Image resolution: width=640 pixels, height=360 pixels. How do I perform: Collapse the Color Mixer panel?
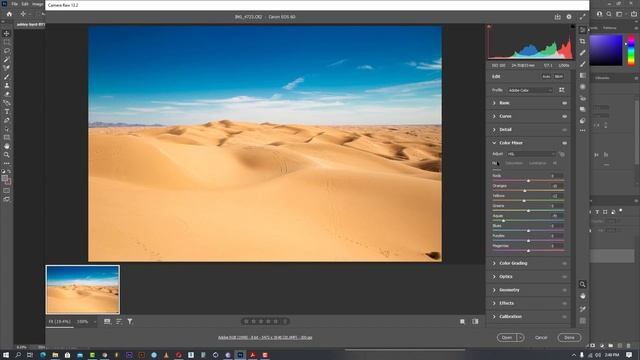pos(494,143)
